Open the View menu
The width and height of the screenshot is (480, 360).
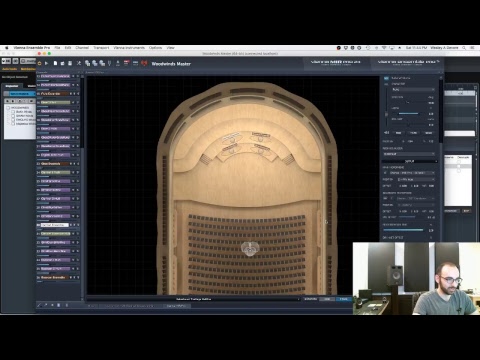[x=170, y=48]
